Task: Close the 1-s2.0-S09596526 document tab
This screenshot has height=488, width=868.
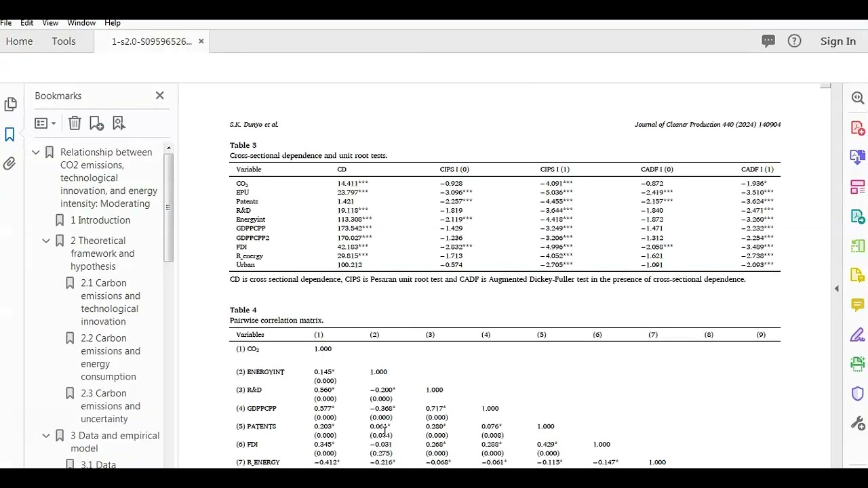Action: click(x=201, y=41)
